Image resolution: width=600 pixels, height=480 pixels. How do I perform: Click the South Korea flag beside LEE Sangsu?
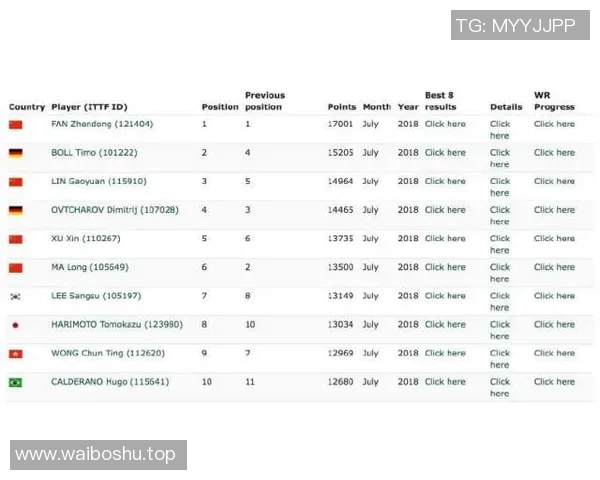click(15, 297)
